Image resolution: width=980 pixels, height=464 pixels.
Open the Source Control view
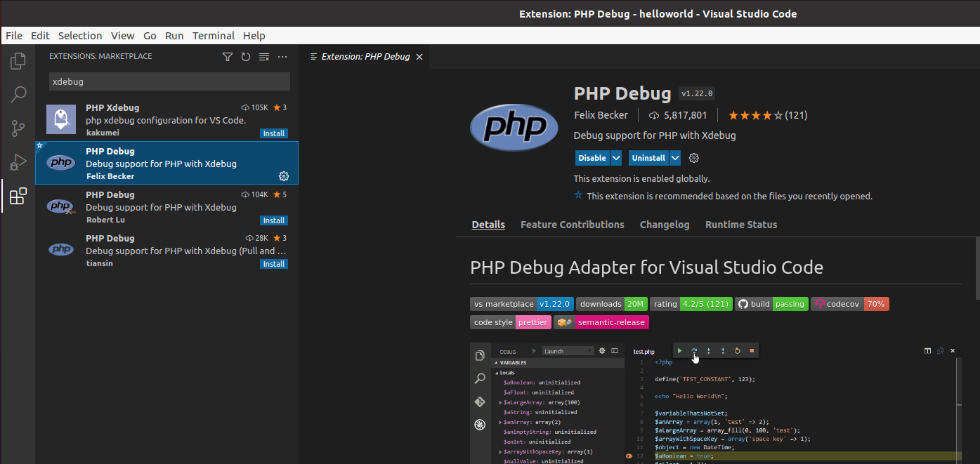[x=18, y=128]
